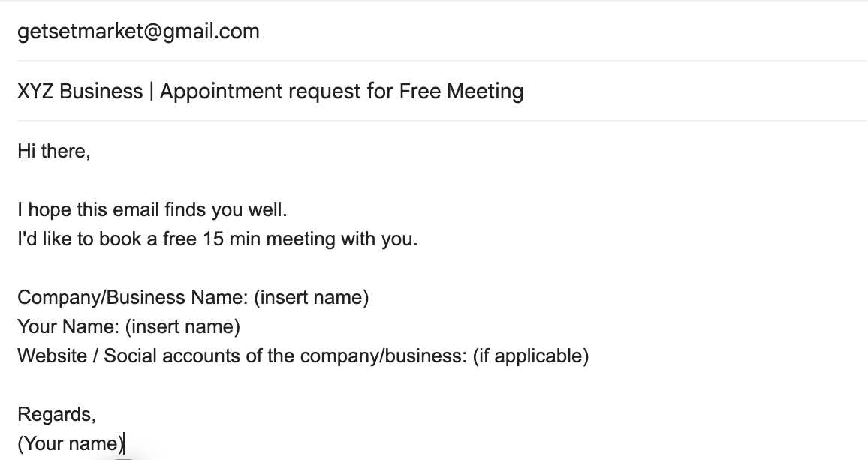Screen dimensions: 868x460
Task: Click the "(if applicable)" placeholder text
Action: pyautogui.click(x=530, y=355)
